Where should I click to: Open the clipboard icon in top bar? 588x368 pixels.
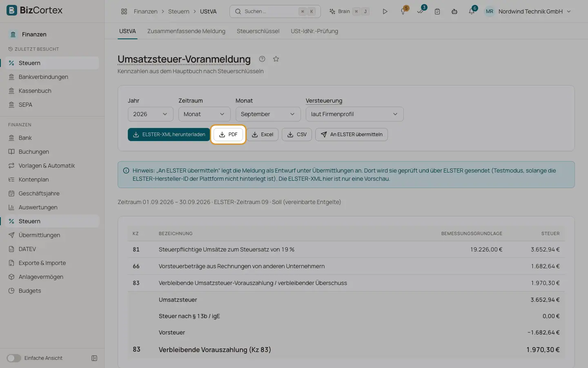point(437,11)
